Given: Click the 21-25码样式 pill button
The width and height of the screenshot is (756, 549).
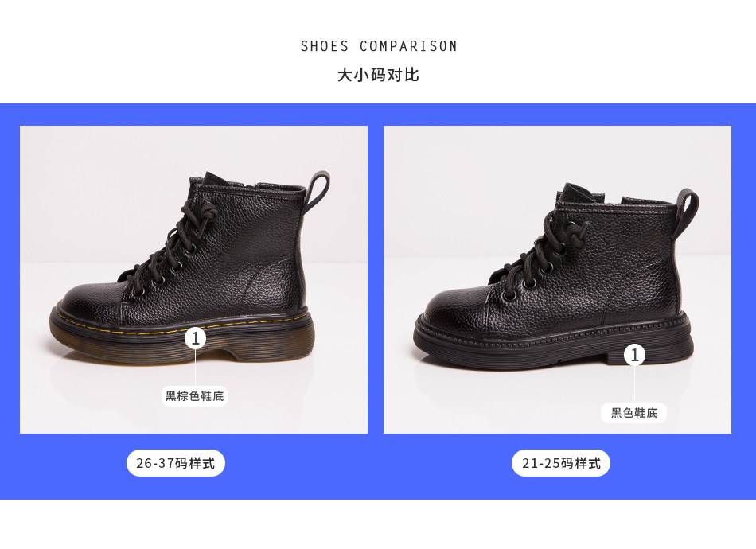Looking at the screenshot, I should tap(561, 463).
